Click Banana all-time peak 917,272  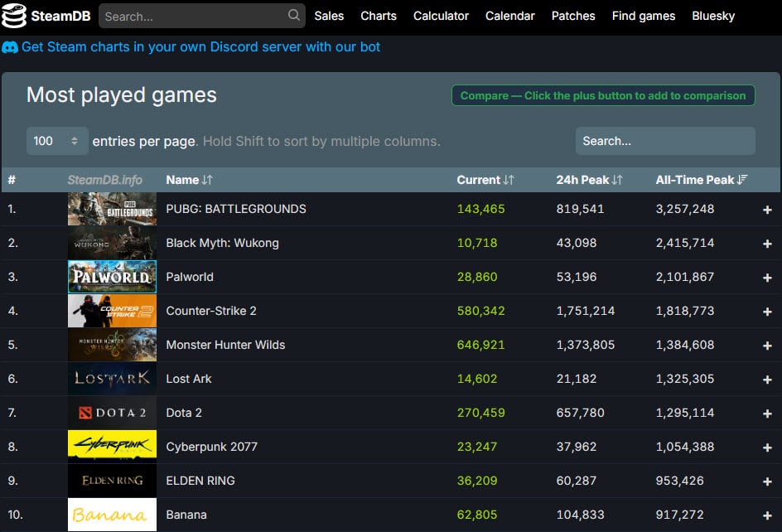tap(680, 515)
